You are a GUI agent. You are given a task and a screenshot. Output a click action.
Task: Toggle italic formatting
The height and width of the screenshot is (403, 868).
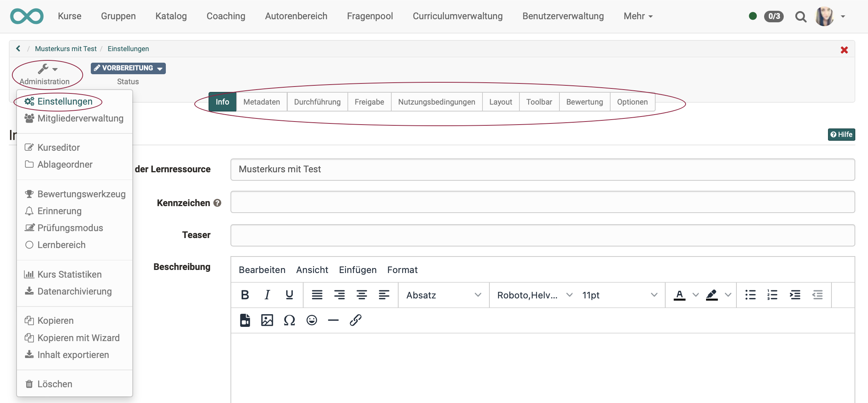(x=267, y=295)
